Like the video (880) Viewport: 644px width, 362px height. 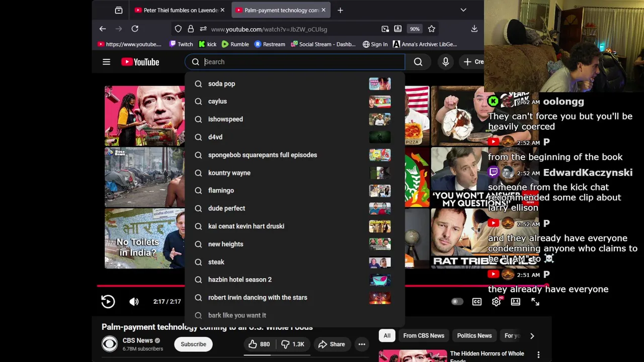tap(259, 344)
